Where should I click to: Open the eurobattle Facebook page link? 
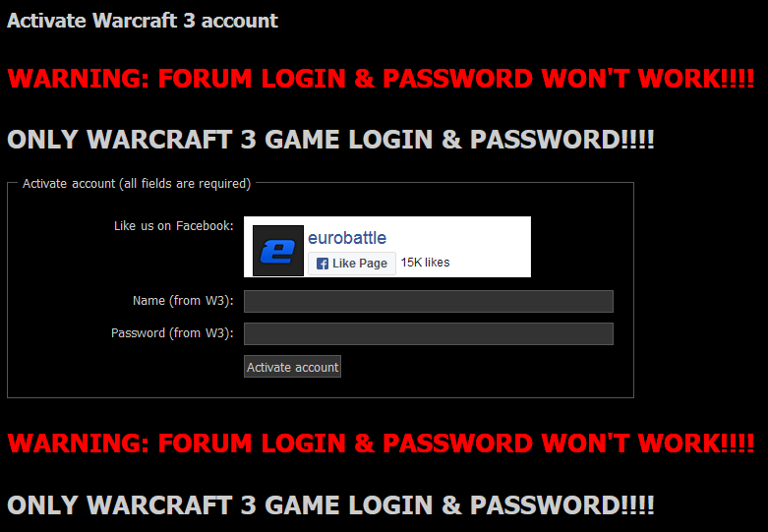pyautogui.click(x=347, y=238)
